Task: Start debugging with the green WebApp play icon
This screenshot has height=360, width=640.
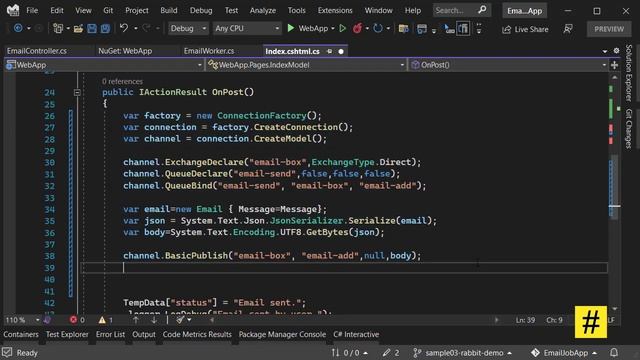Action: click(x=291, y=28)
